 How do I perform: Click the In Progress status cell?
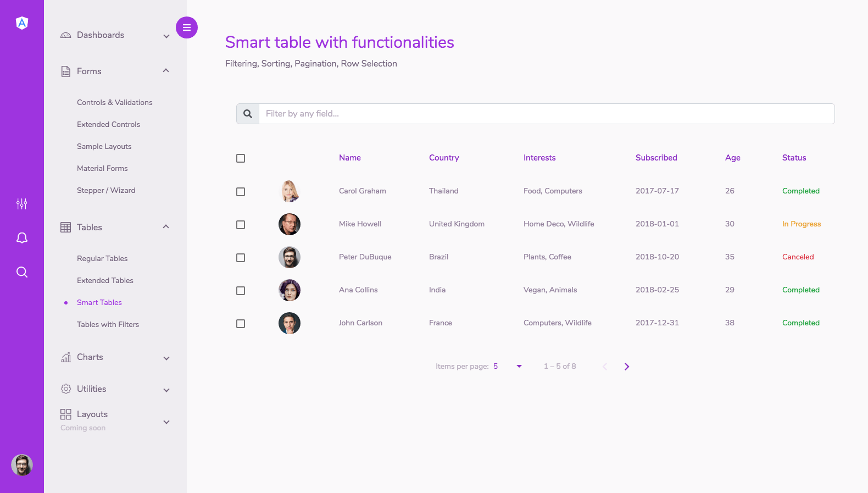pyautogui.click(x=802, y=224)
